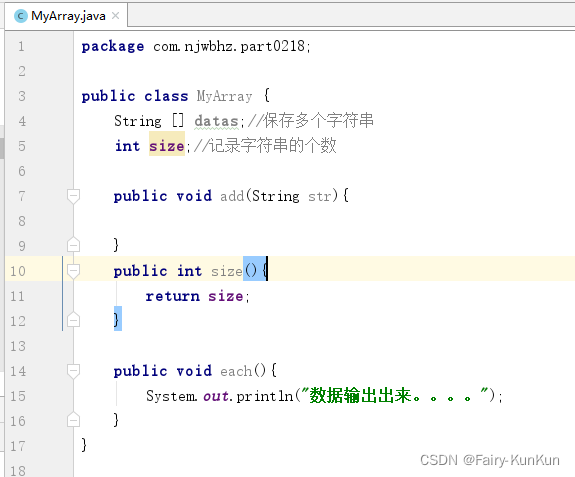Click line number 5 in the gutter
This screenshot has height=477, width=575.
pyautogui.click(x=22, y=146)
